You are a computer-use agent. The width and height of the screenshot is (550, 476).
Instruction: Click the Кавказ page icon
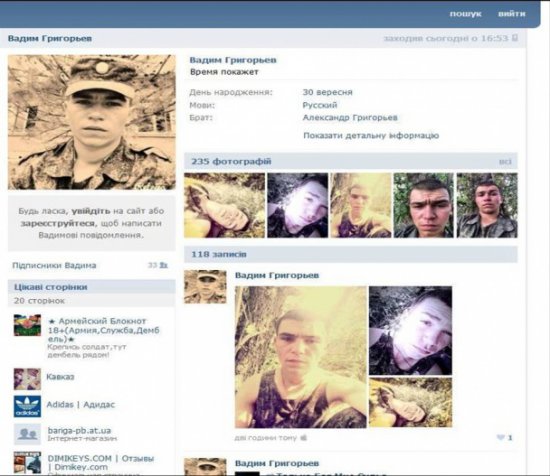(27, 379)
